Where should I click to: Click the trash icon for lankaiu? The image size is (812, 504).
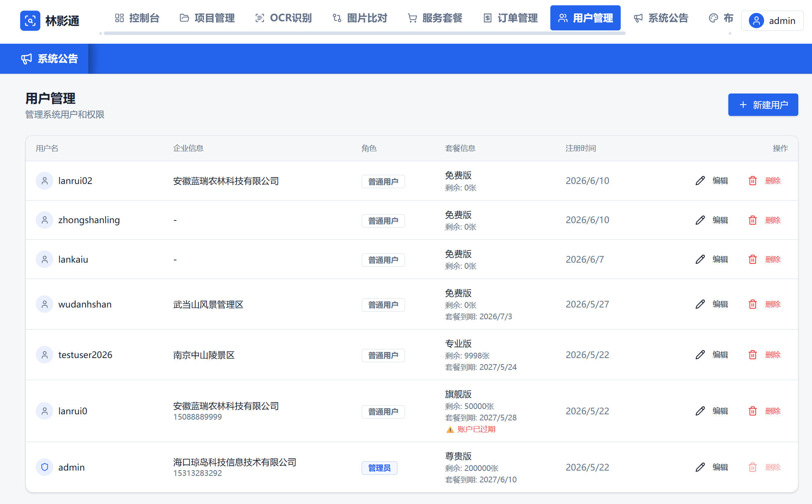[x=753, y=259]
